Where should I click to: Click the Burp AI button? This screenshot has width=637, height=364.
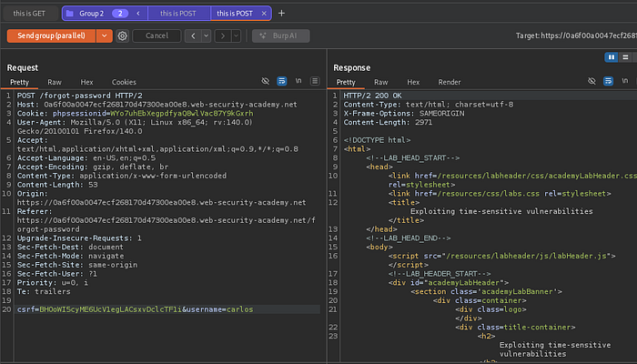coord(280,35)
